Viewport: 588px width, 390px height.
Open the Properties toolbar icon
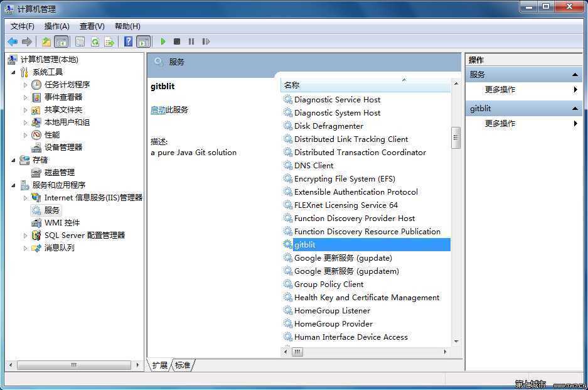80,41
